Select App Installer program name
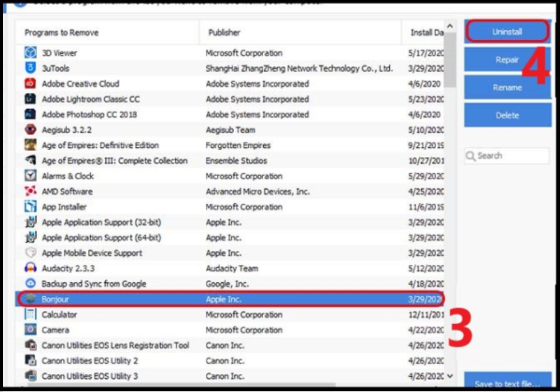Image resolution: width=560 pixels, height=392 pixels. pos(64,207)
